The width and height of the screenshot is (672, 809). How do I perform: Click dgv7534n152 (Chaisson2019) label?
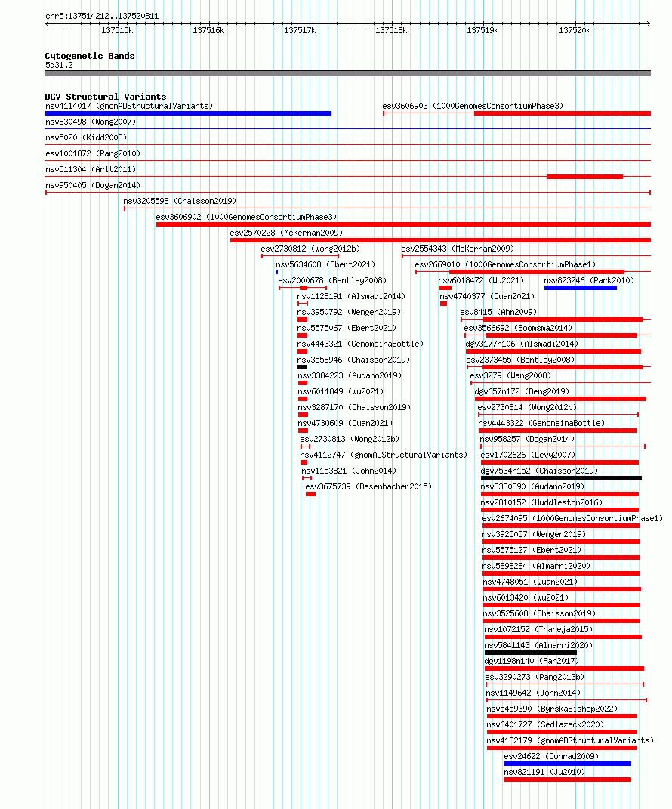coord(539,471)
